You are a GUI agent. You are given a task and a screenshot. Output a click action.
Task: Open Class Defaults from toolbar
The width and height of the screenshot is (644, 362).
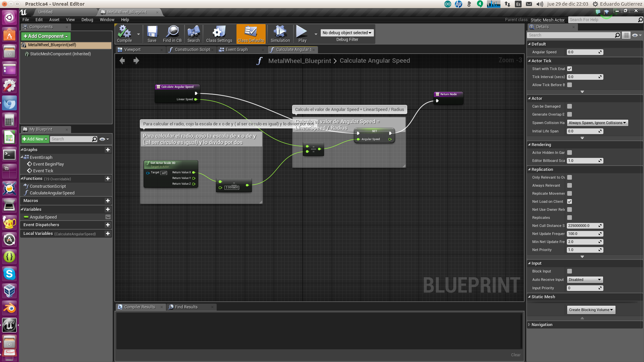(x=251, y=34)
